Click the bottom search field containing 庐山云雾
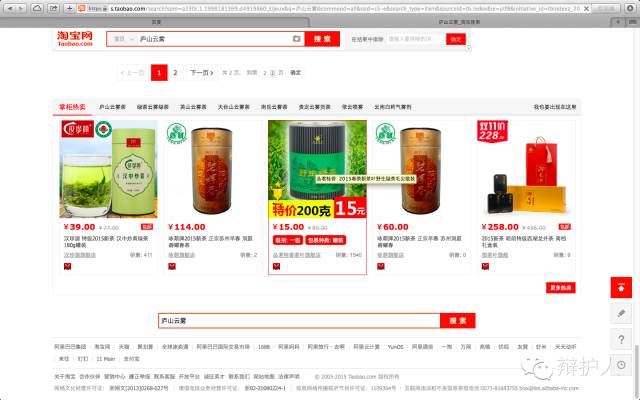The height and width of the screenshot is (400, 640). [299, 320]
